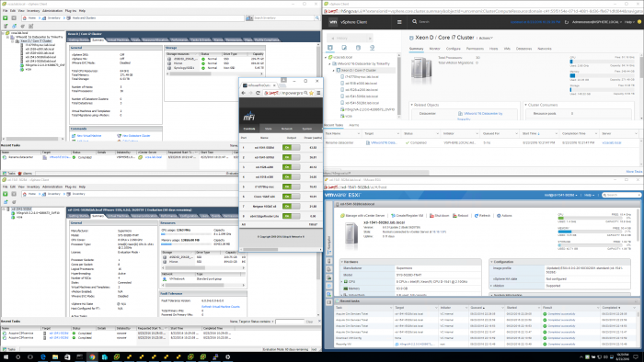Screen dimensions: 644x362
Task: Toggle the mFi output switch for port 5
Action: coord(291,187)
